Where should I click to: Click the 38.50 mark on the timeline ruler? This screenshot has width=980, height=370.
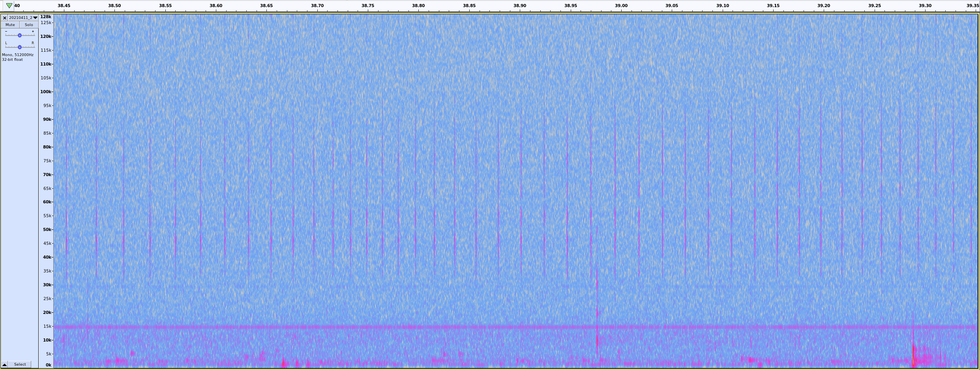pyautogui.click(x=114, y=6)
